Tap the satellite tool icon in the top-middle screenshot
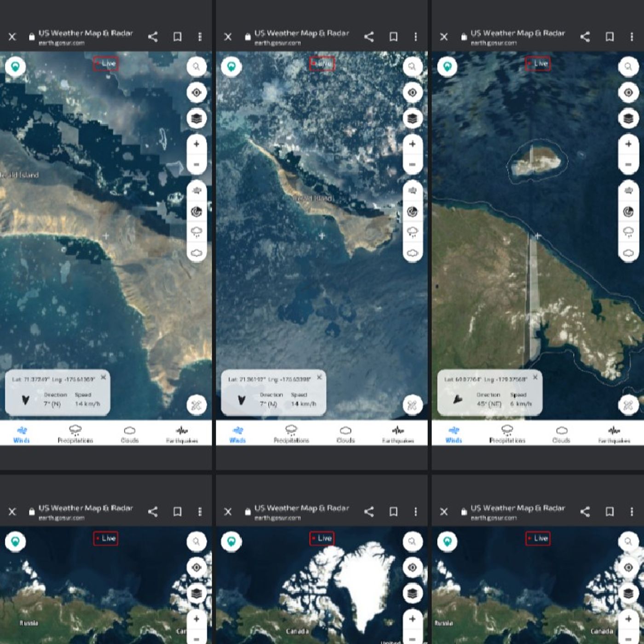644x644 pixels. 412,405
